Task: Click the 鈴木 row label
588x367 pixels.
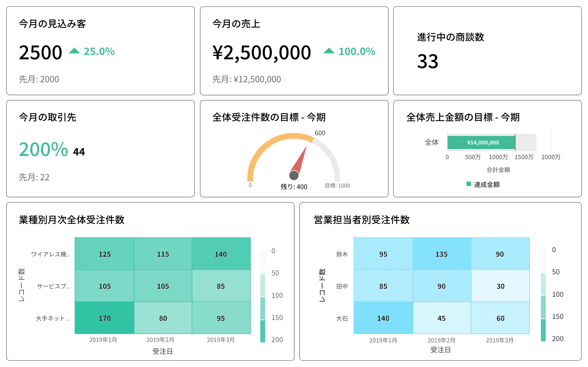Action: point(342,254)
